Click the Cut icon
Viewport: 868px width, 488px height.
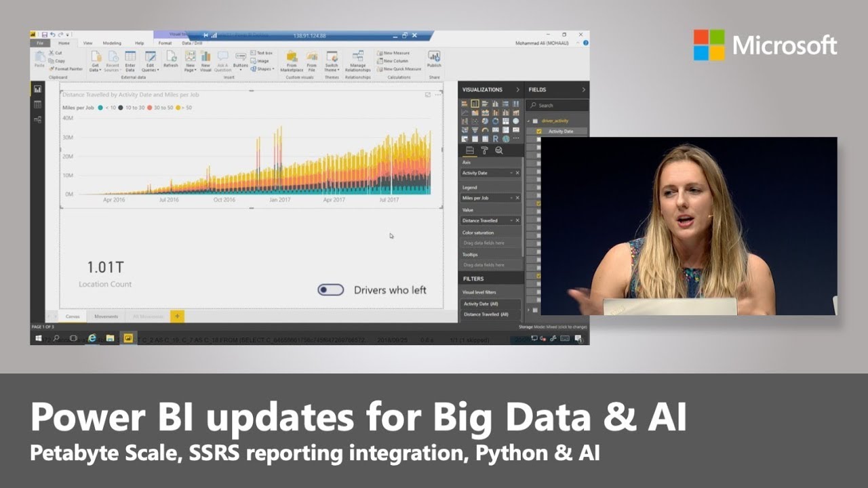click(x=51, y=53)
